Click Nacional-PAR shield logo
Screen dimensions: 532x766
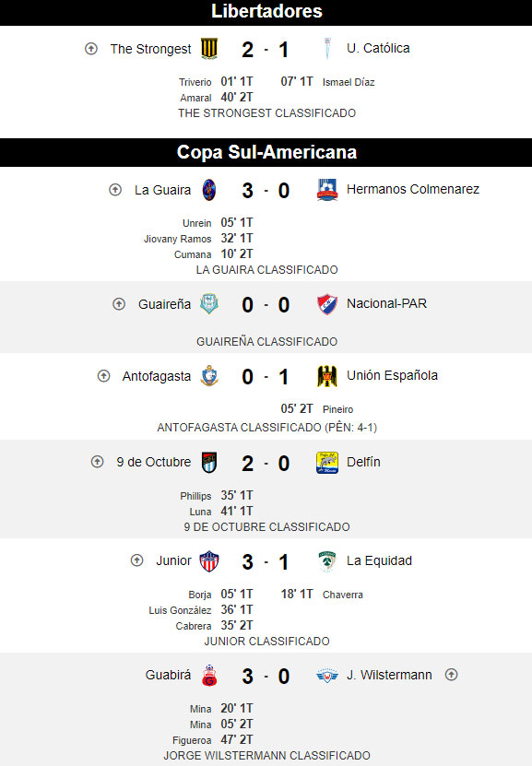click(327, 304)
